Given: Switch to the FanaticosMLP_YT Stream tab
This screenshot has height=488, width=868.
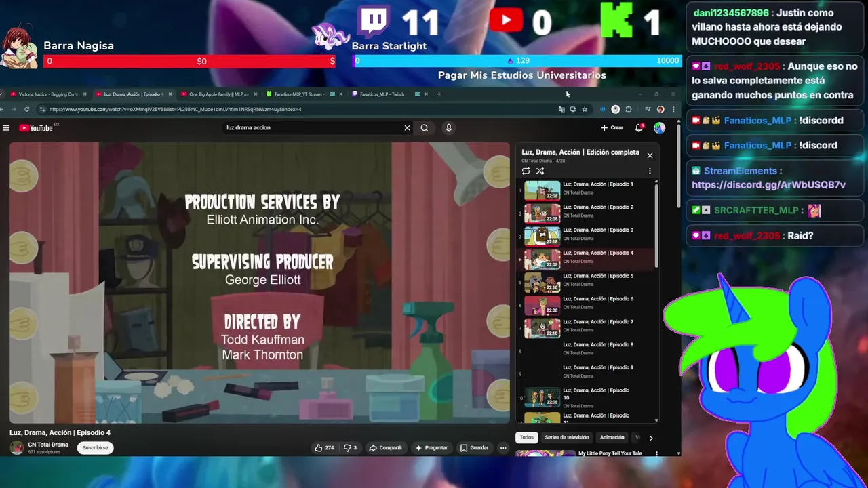Looking at the screenshot, I should tap(298, 94).
